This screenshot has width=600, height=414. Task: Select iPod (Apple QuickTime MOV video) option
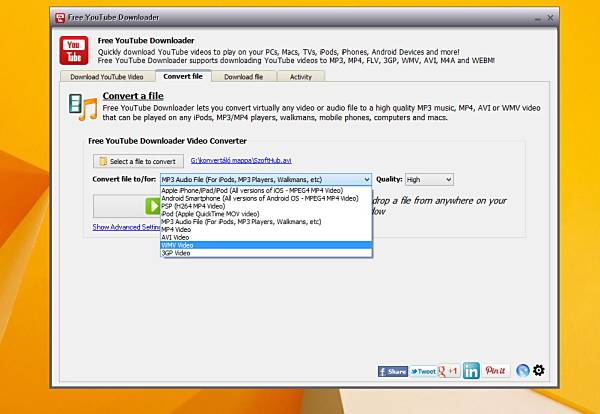(x=266, y=214)
